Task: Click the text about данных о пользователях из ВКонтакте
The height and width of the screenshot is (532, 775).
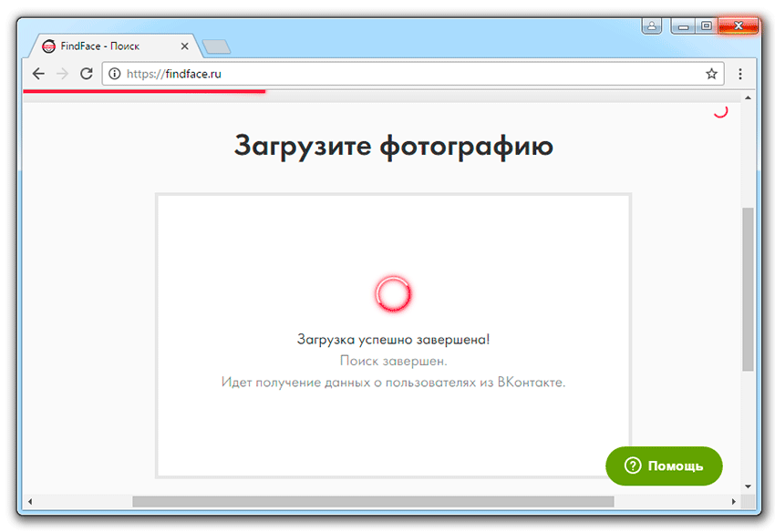Action: point(394,383)
